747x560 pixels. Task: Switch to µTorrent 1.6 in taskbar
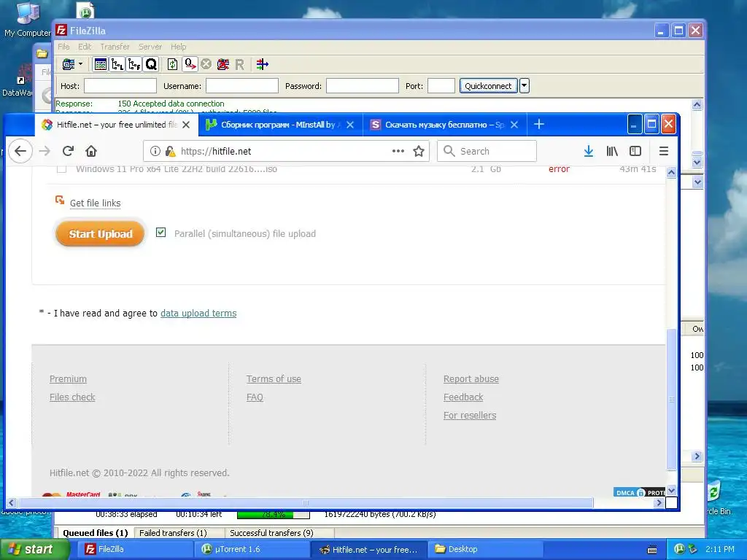point(251,549)
